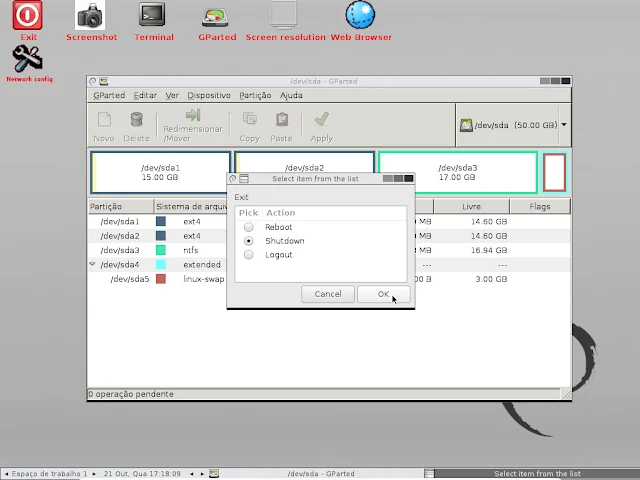Collapse the /dev/sda4 extended partition tree
Screen dimensions: 640x480
tap(93, 264)
